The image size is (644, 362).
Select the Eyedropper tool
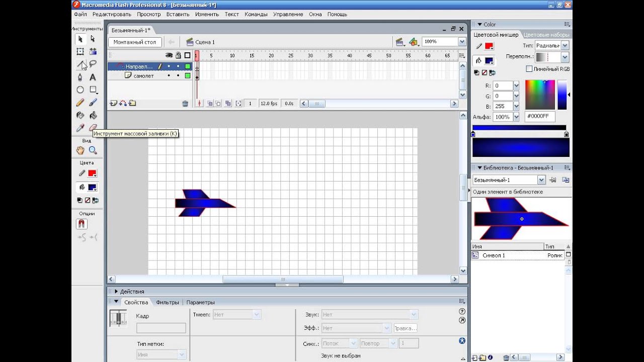[x=80, y=128]
